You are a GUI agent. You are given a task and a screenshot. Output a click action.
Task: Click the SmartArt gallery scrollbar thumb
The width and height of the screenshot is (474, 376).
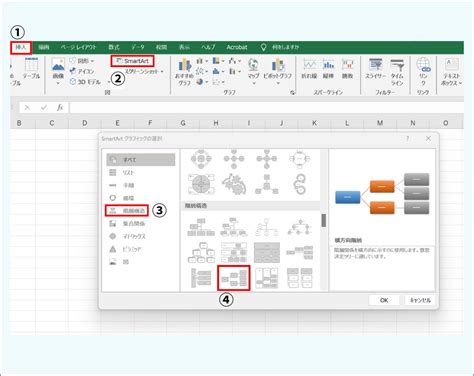click(323, 220)
